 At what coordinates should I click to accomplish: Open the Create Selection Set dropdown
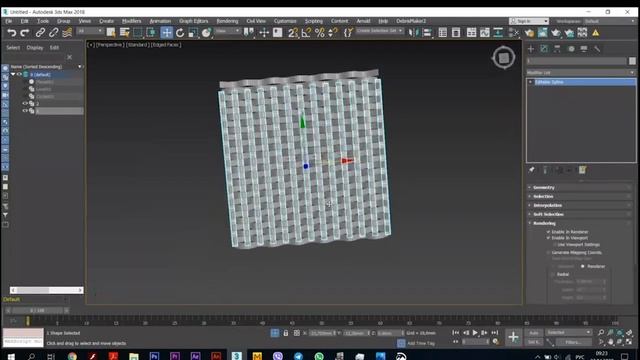point(379,31)
